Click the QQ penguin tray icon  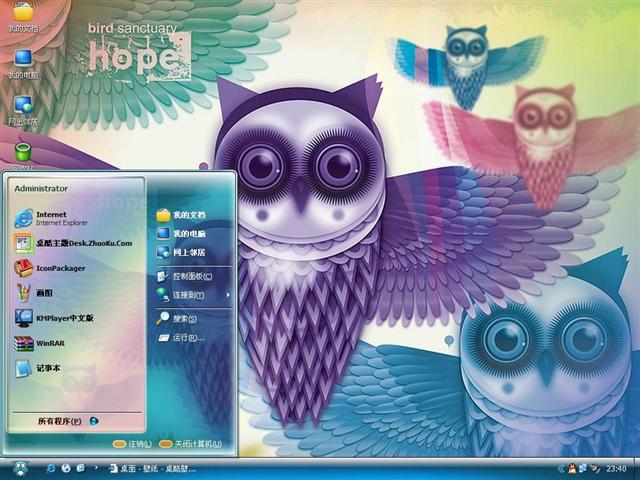click(571, 469)
